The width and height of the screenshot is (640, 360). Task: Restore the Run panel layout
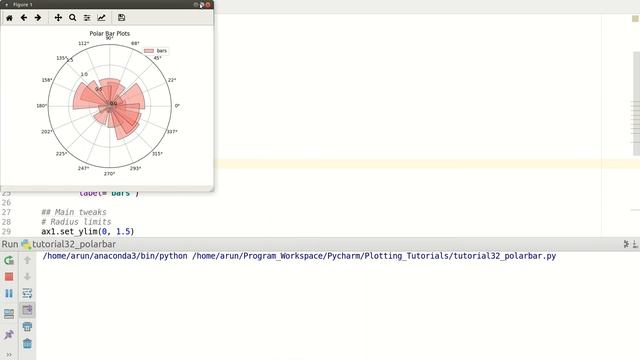tap(9, 313)
